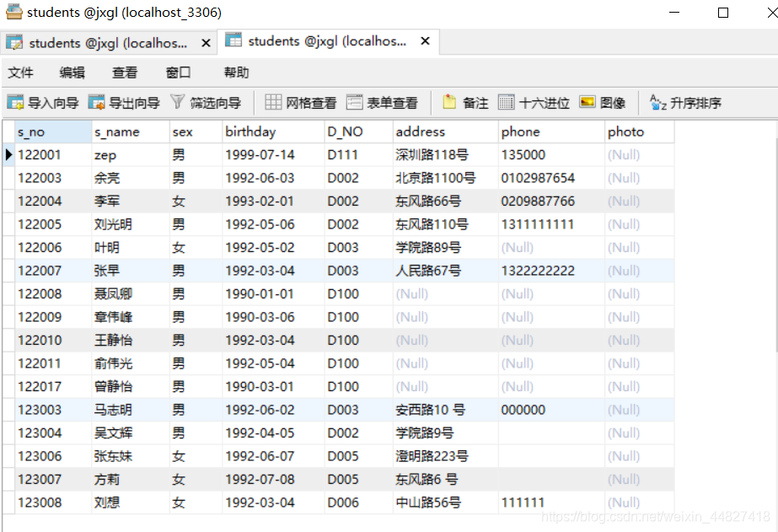Click the s_name column header
The image size is (778, 532).
(x=131, y=132)
